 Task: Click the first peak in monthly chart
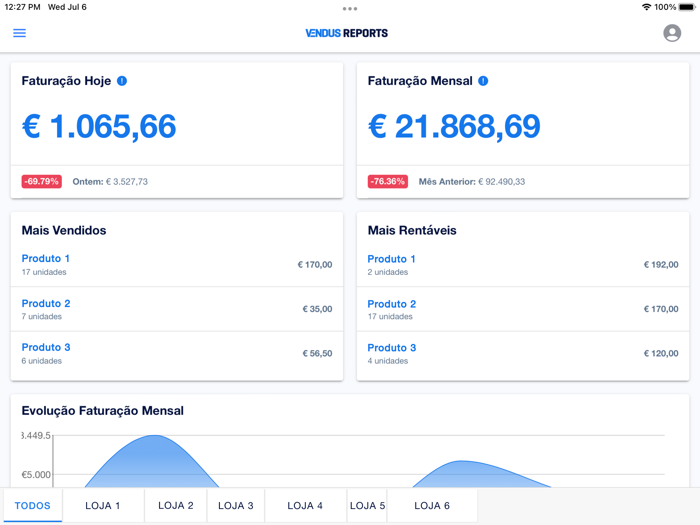click(x=154, y=436)
